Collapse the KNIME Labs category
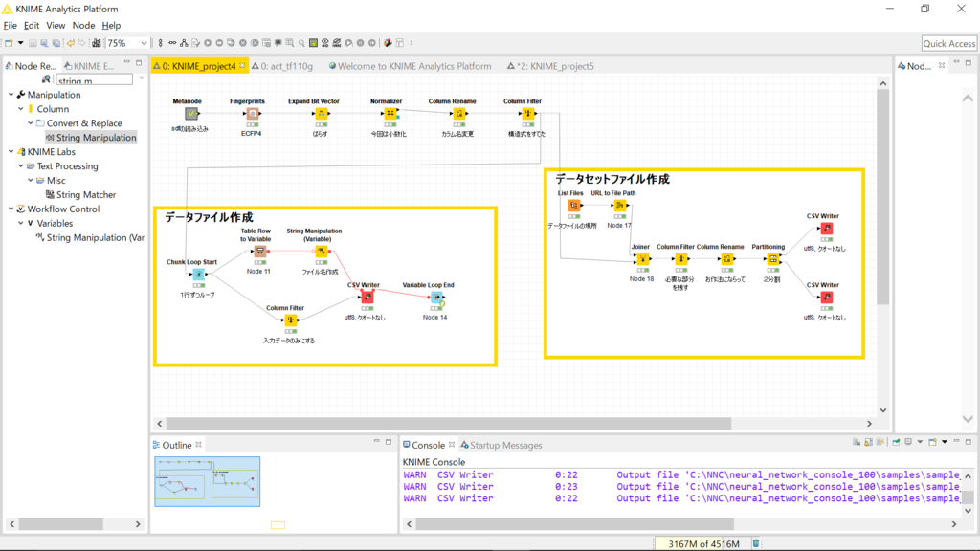Viewport: 980px width, 551px height. point(11,152)
